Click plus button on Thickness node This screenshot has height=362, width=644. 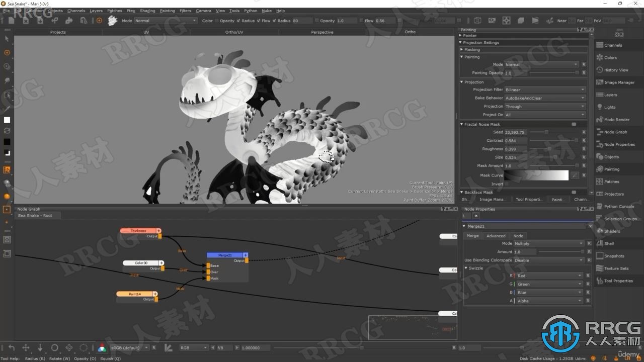(158, 231)
